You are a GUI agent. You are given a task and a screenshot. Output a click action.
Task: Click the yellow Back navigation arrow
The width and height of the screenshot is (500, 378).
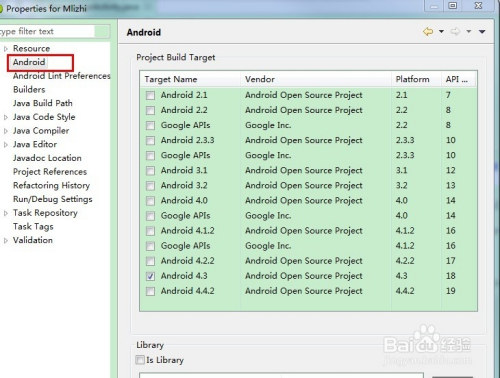428,32
